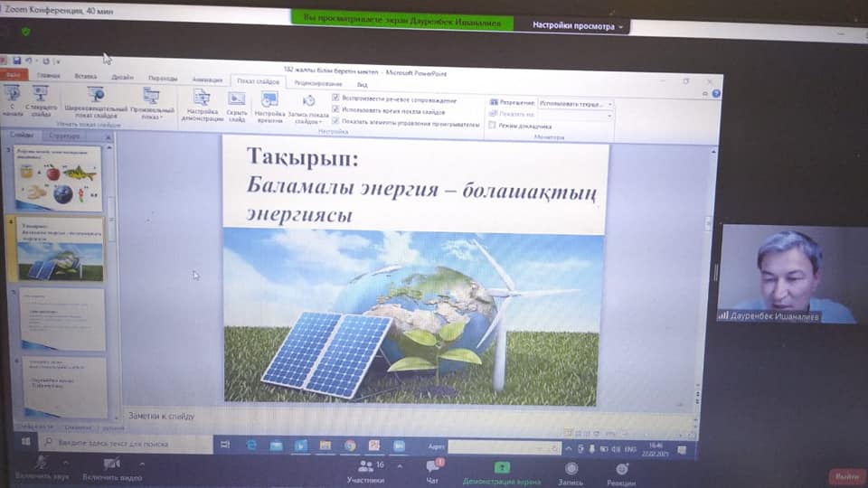Viewport: 868px width, 488px height.
Task: Click slide title text Тақырып:
Action: (302, 157)
